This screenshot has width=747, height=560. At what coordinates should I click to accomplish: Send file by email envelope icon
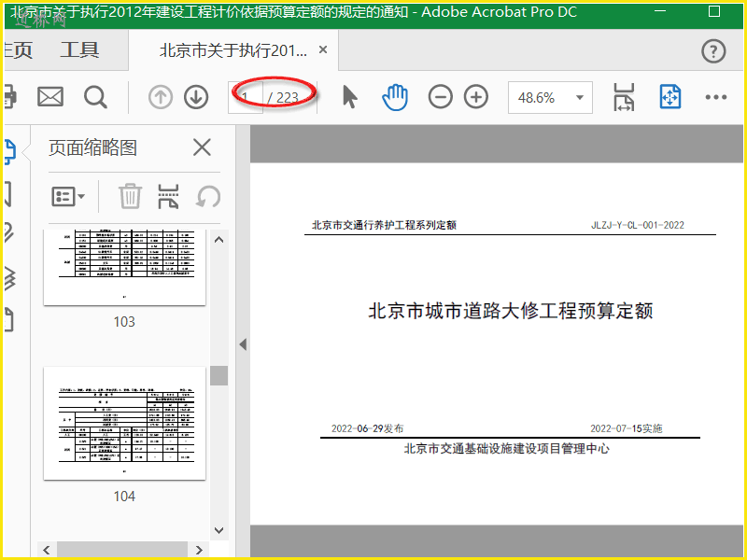point(50,97)
